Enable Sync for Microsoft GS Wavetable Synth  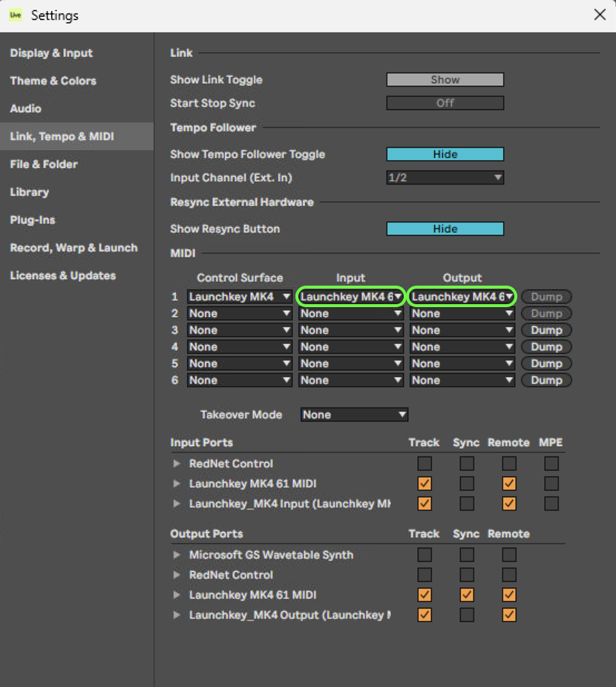pyautogui.click(x=467, y=555)
